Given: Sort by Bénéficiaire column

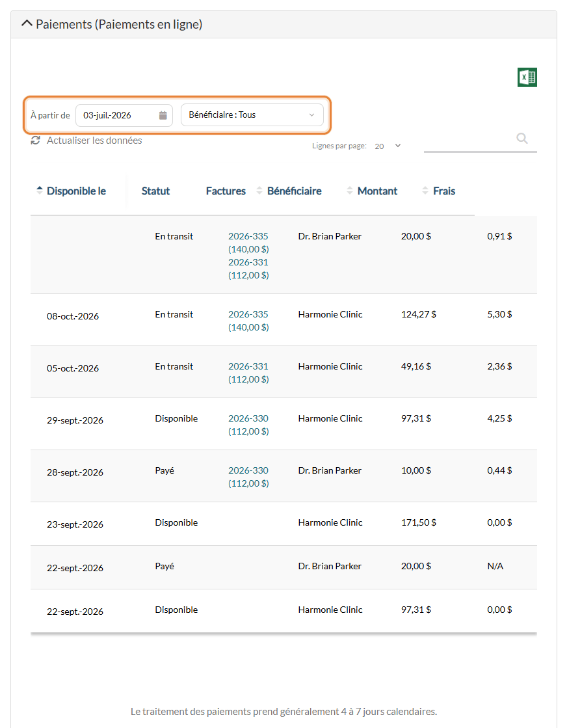Looking at the screenshot, I should [x=289, y=191].
